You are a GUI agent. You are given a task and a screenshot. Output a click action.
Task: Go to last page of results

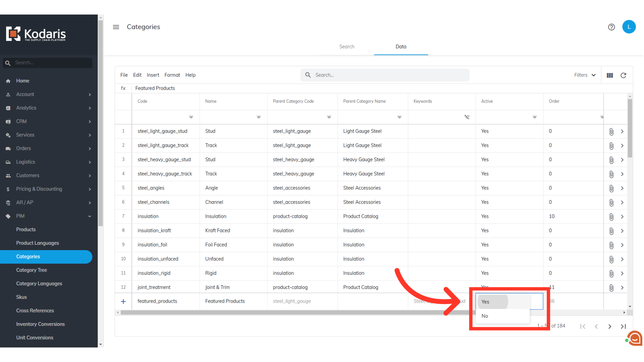[623, 326]
